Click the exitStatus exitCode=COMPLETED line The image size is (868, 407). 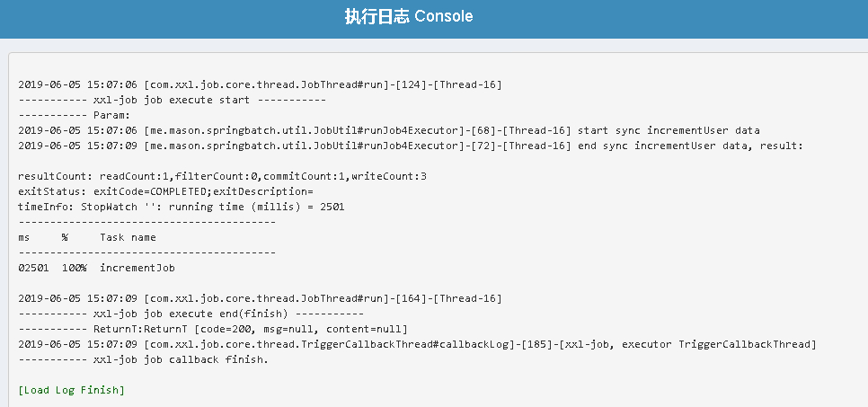[x=165, y=191]
